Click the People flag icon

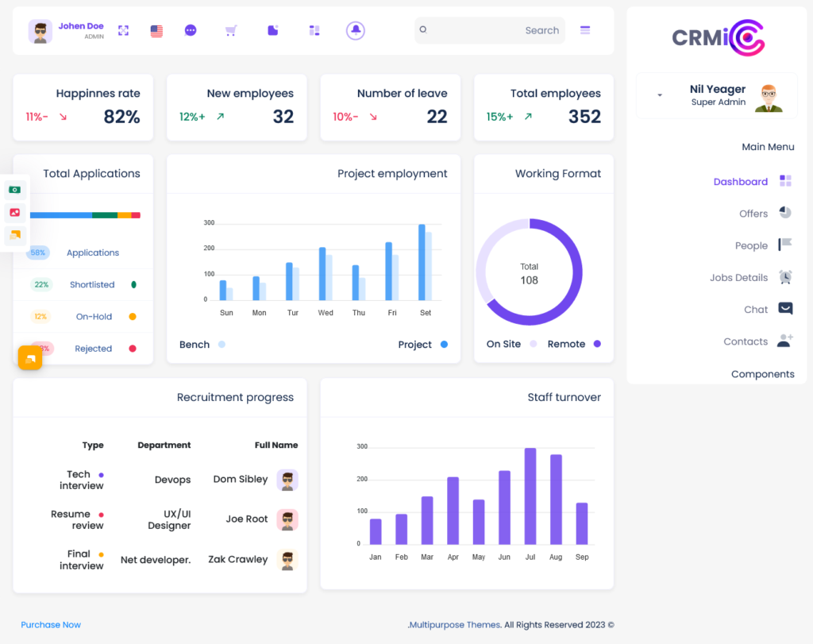[785, 245]
